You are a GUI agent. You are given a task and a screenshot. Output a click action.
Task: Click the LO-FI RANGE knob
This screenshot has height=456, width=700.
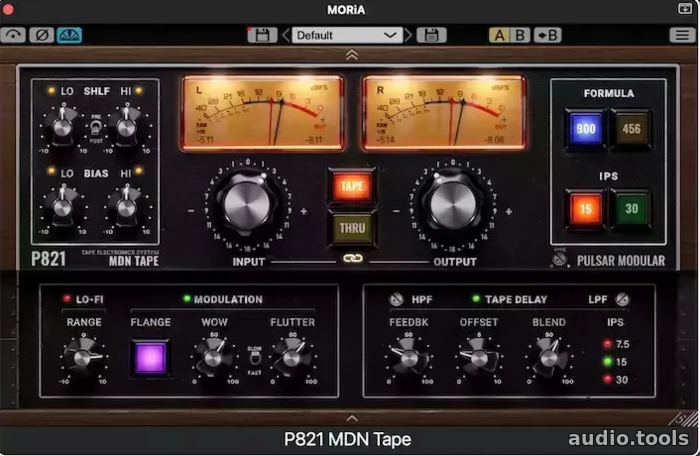(x=83, y=357)
